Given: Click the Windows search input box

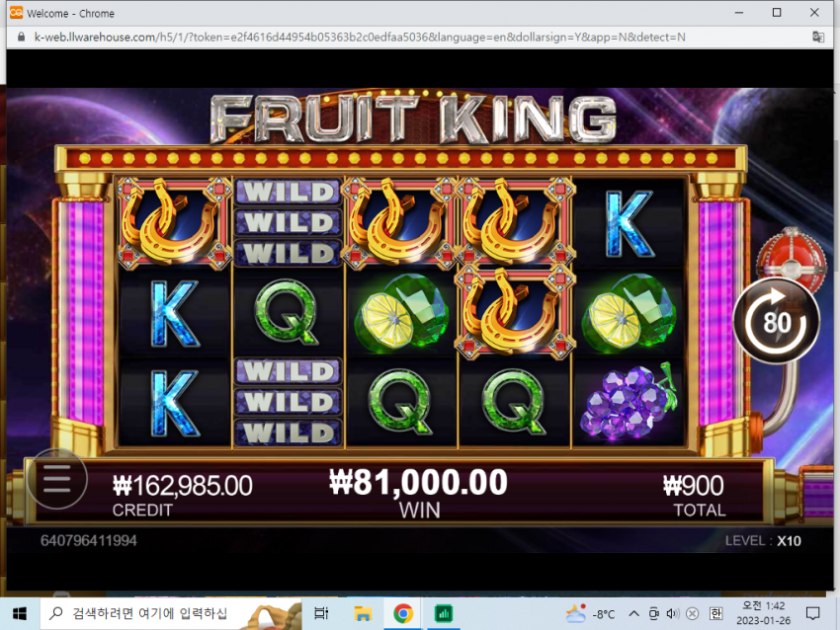Looking at the screenshot, I should point(171,613).
